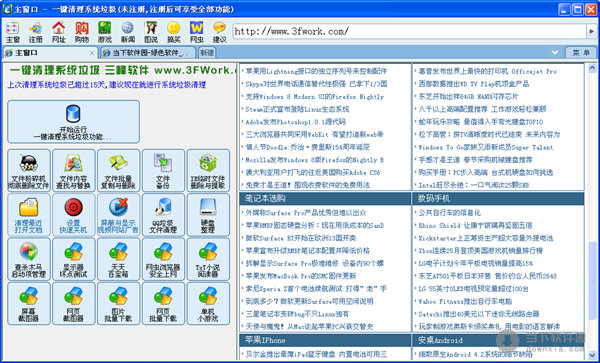
Task: Click the 游戏 games toolbar icon
Action: pyautogui.click(x=104, y=32)
